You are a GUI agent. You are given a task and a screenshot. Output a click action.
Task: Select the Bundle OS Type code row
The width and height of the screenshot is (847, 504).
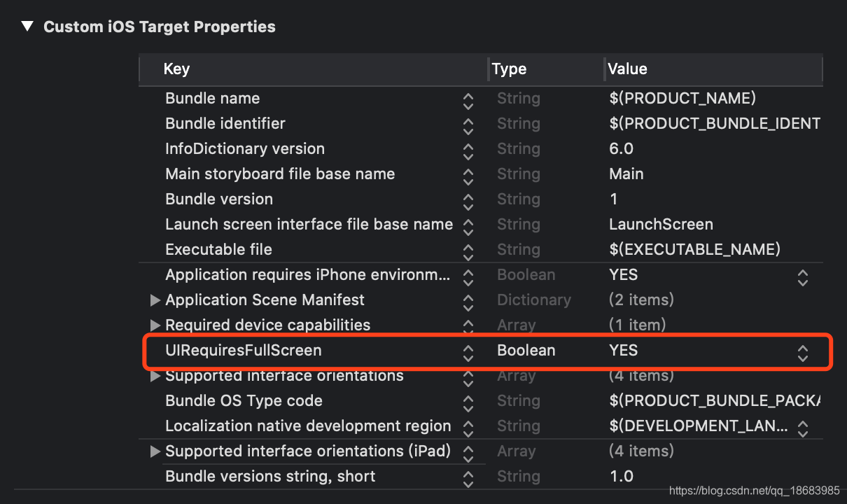[244, 400]
